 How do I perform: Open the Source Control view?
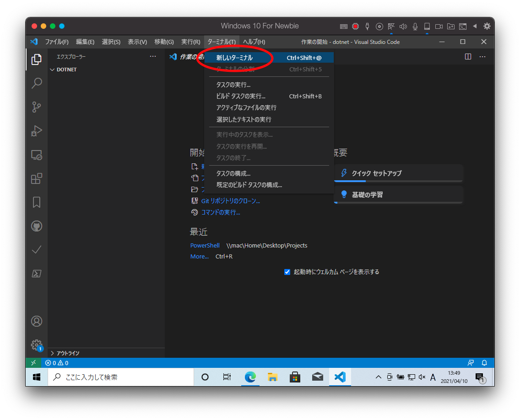[x=37, y=107]
